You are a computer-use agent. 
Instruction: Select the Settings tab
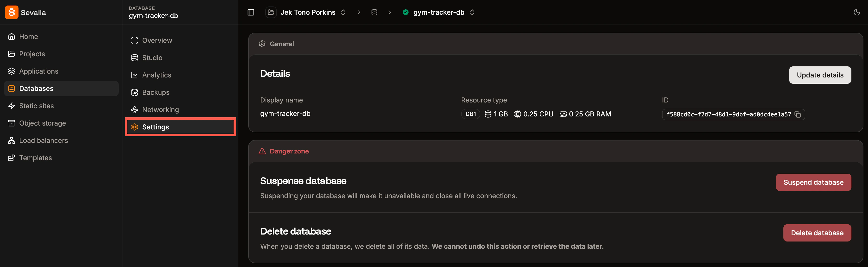[x=180, y=127]
